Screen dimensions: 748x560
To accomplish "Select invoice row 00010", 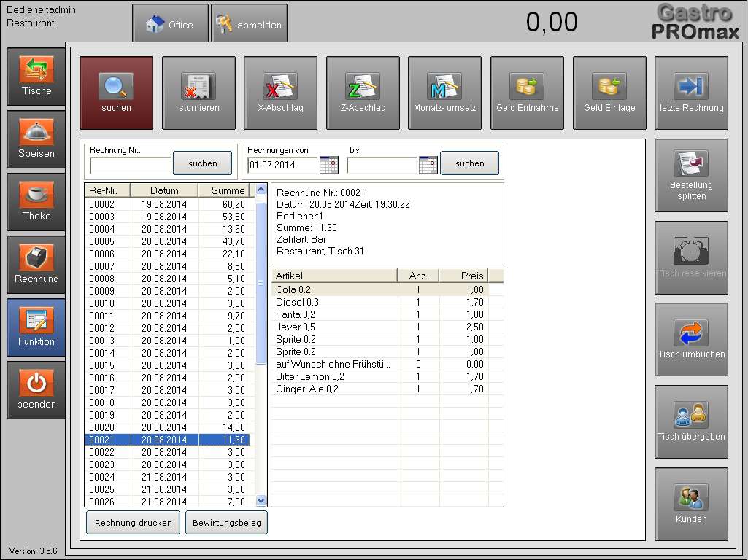I will pos(167,303).
